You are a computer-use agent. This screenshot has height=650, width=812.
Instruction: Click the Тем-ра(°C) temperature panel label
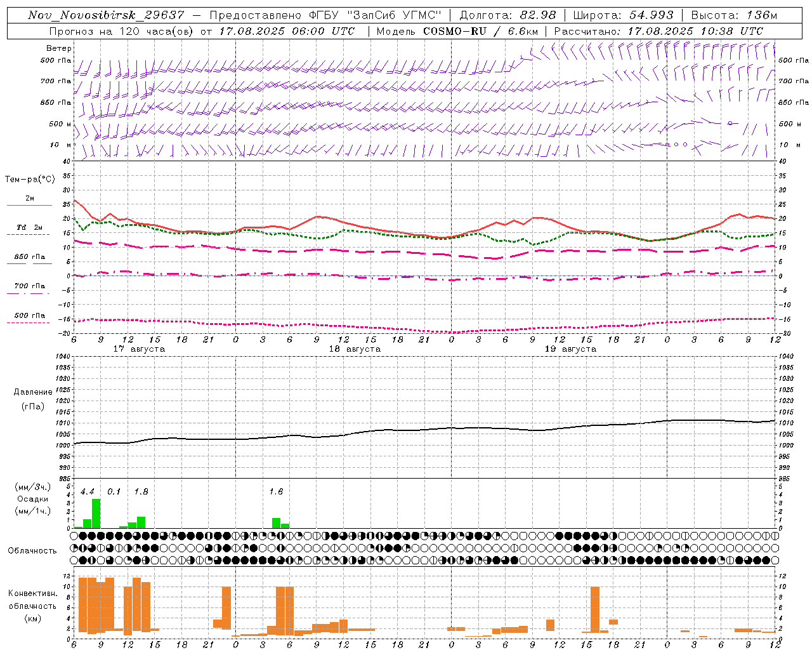coord(30,180)
